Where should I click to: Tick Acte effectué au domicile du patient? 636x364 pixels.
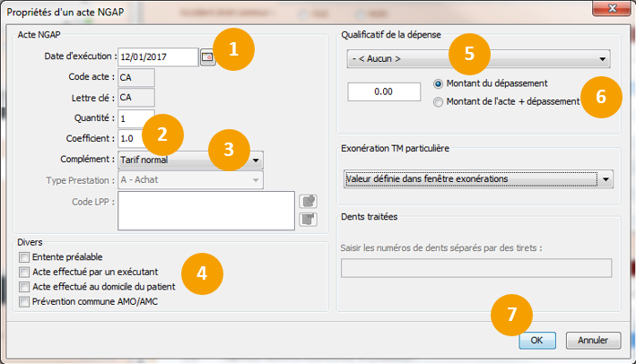[23, 287]
